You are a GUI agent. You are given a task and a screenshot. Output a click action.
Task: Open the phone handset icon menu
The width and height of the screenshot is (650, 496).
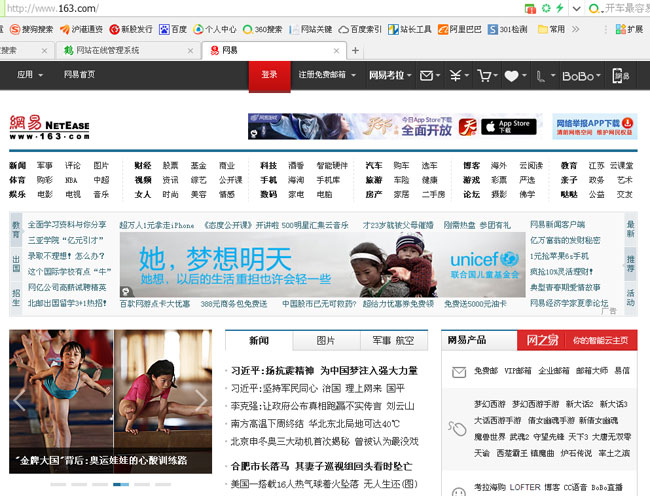click(545, 76)
